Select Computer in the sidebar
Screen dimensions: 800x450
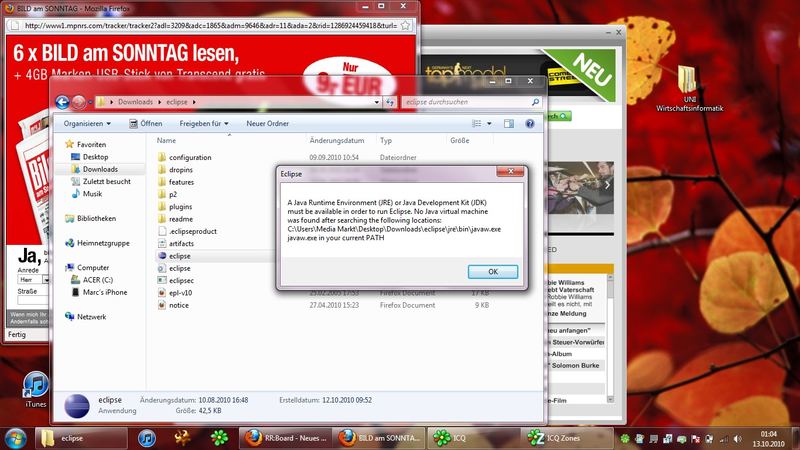[93, 267]
